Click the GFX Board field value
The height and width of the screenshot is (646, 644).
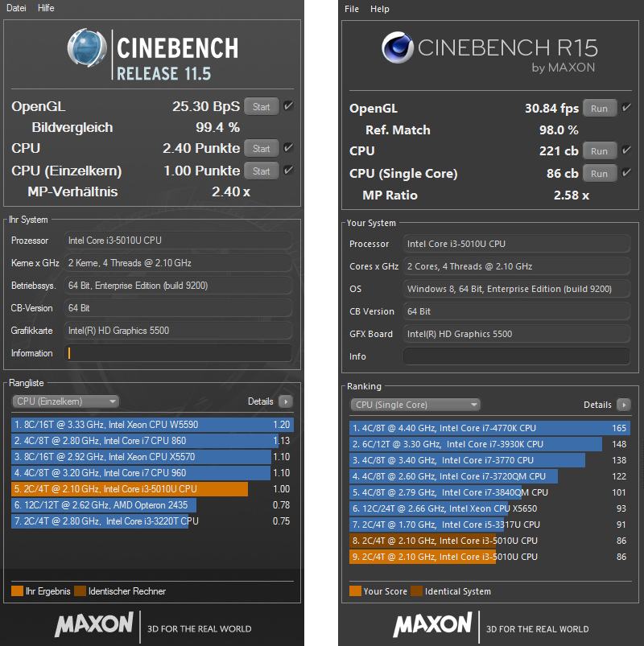517,334
